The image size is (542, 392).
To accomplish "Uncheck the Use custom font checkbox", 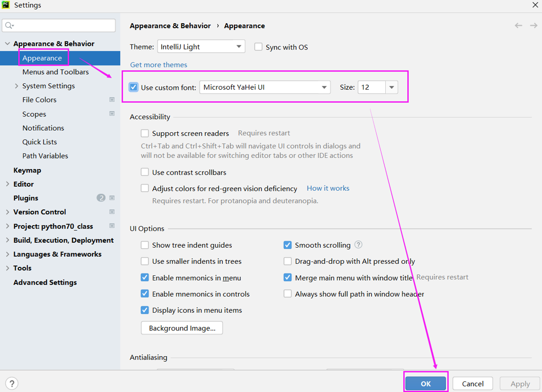I will point(134,87).
